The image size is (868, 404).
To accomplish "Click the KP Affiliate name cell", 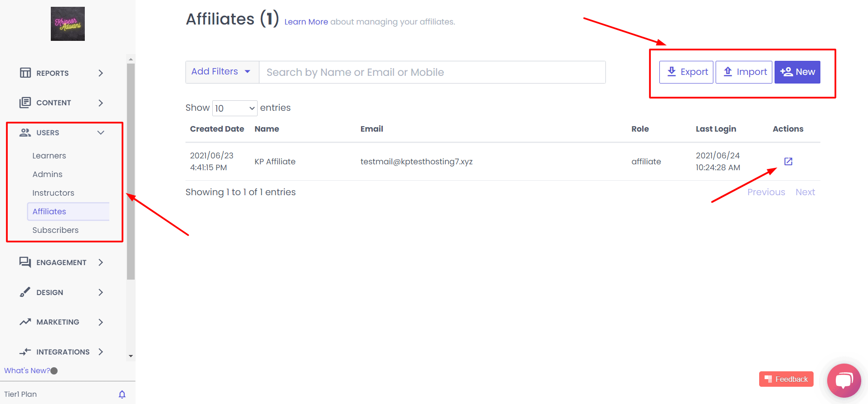I will click(275, 162).
